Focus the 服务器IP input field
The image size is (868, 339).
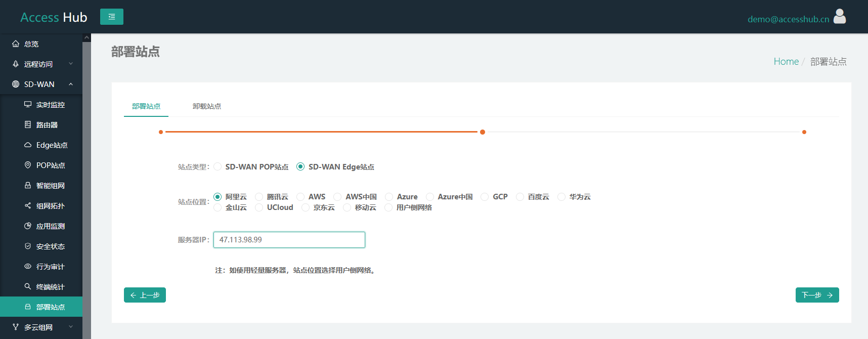[x=289, y=240]
